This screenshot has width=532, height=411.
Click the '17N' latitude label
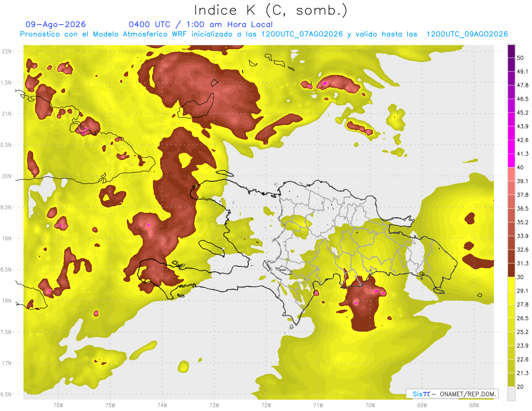[7, 363]
